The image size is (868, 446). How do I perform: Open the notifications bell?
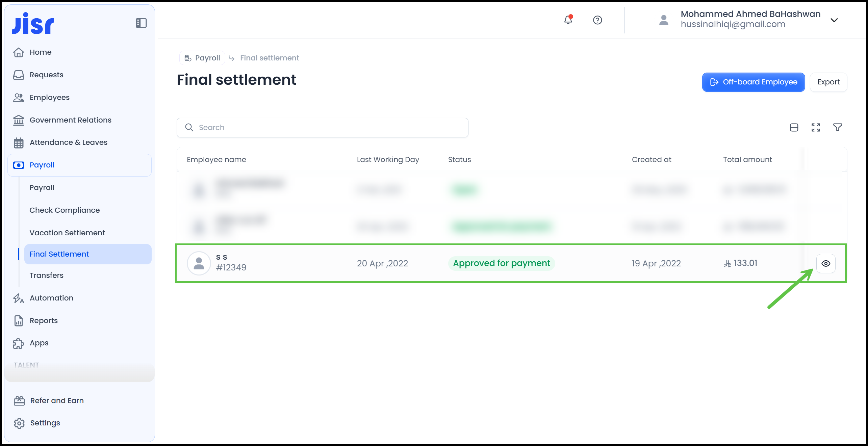pos(568,20)
